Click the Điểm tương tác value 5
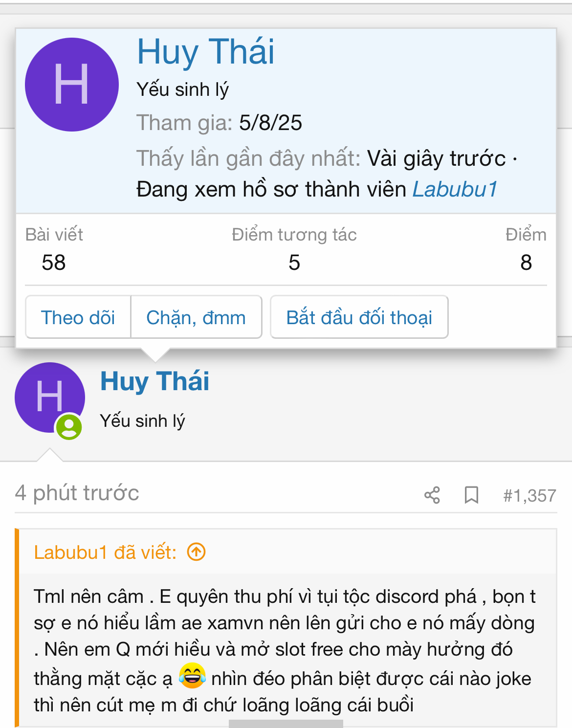This screenshot has height=728, width=572. point(294,263)
